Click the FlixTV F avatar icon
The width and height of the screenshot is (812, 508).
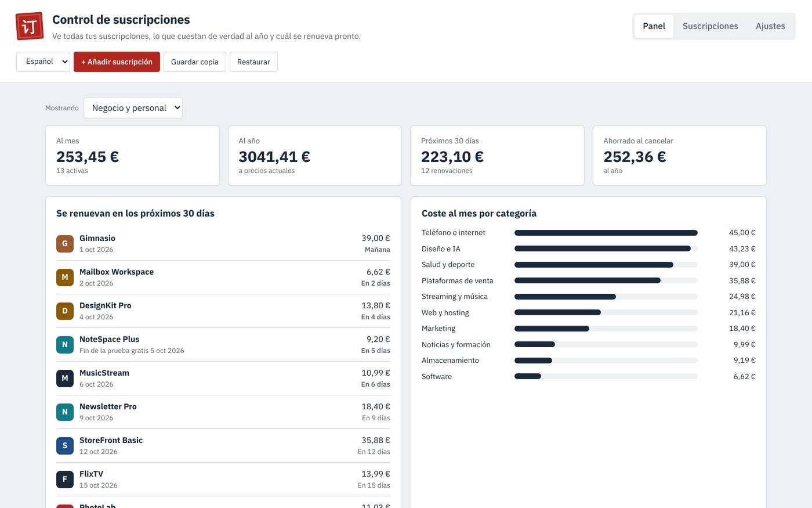(65, 480)
